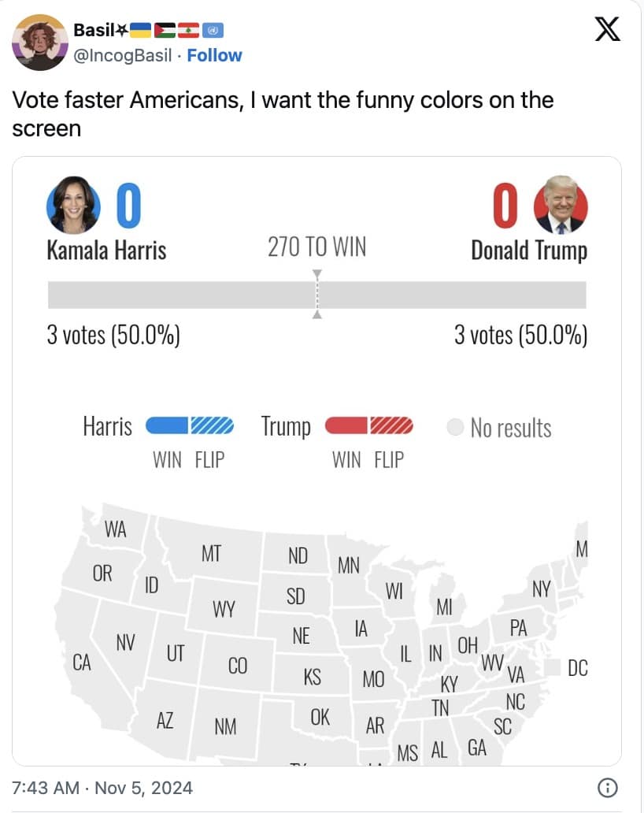This screenshot has height=813, width=644.
Task: Open Basil's profile avatar
Action: coord(40,43)
